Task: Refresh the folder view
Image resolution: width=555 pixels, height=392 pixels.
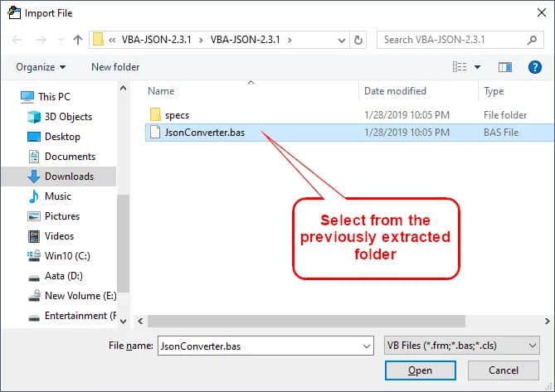Action: 358,40
